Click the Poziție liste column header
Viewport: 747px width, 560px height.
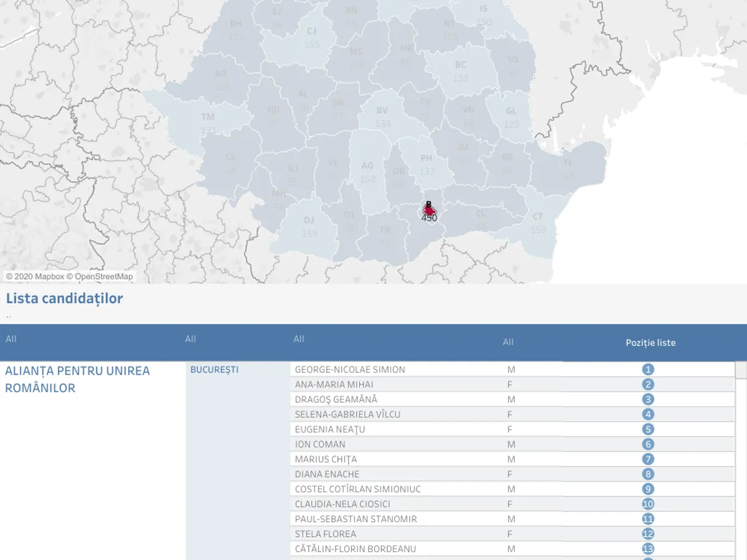click(651, 342)
